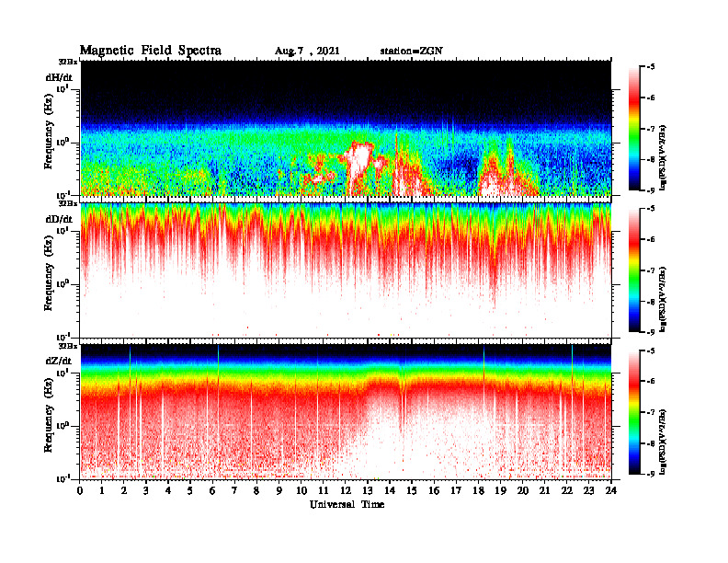
Task: Click the "22" hour tick on the time axis
Action: pos(566,491)
